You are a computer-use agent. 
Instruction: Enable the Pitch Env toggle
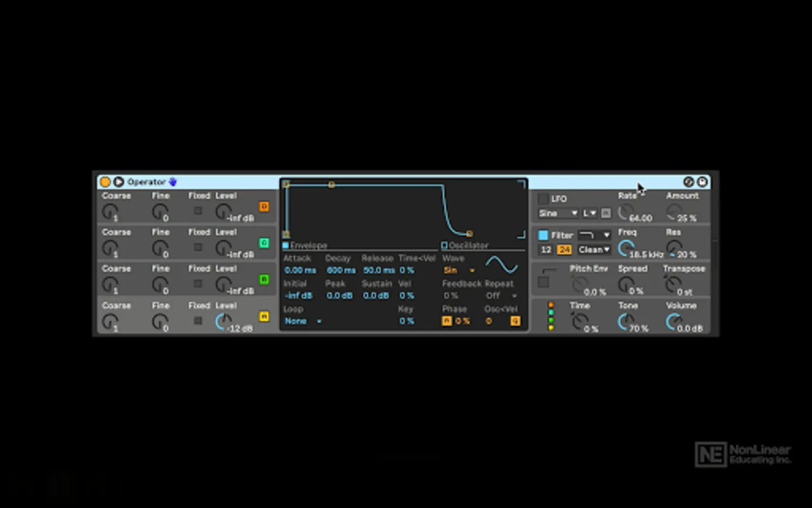(x=543, y=282)
